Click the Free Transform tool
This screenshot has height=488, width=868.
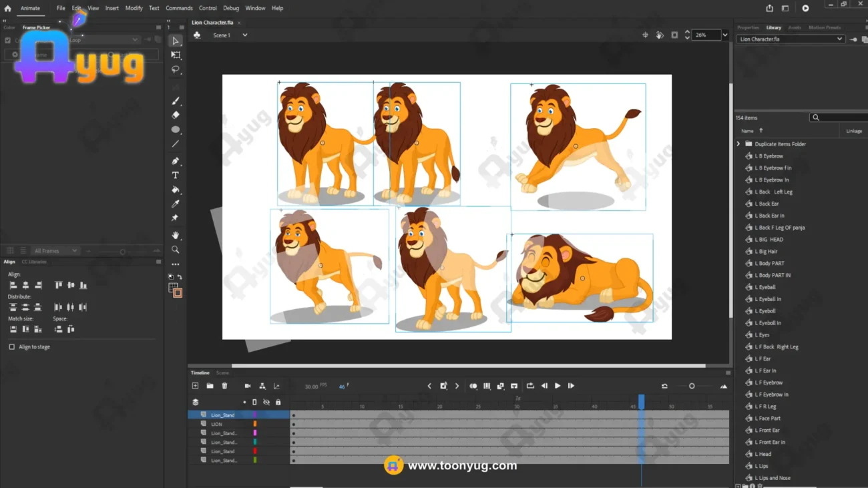click(176, 55)
